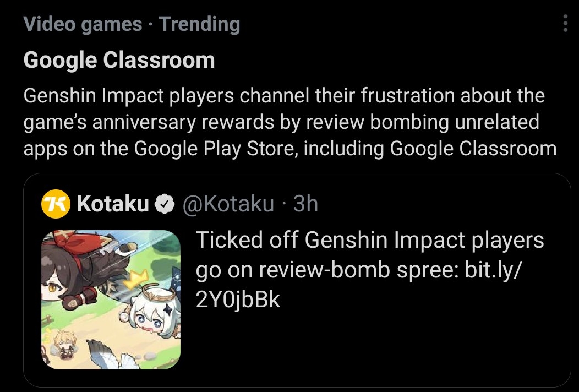
Task: Tap the verified badge beside Kotaku
Action: pyautogui.click(x=165, y=204)
